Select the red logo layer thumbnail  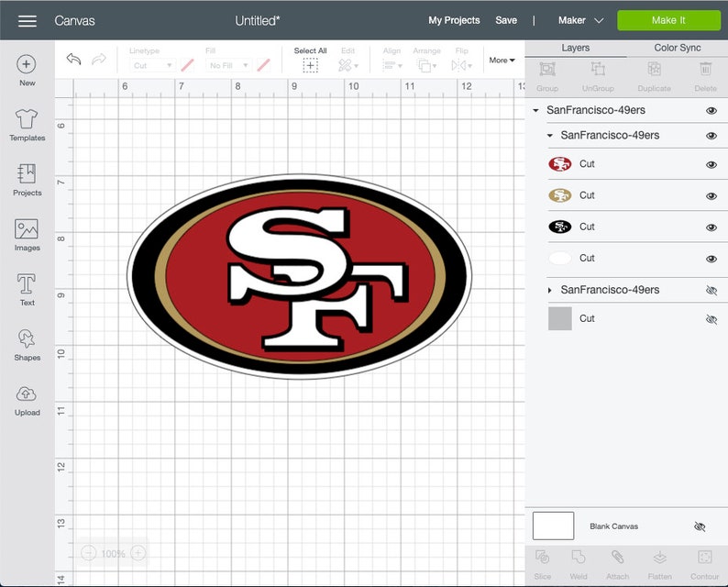click(x=560, y=164)
